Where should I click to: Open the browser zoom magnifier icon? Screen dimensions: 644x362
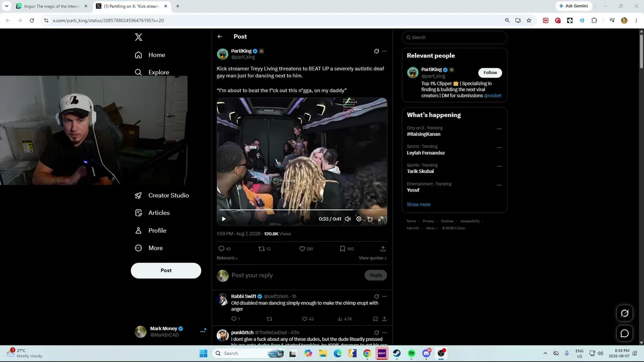[x=507, y=21]
